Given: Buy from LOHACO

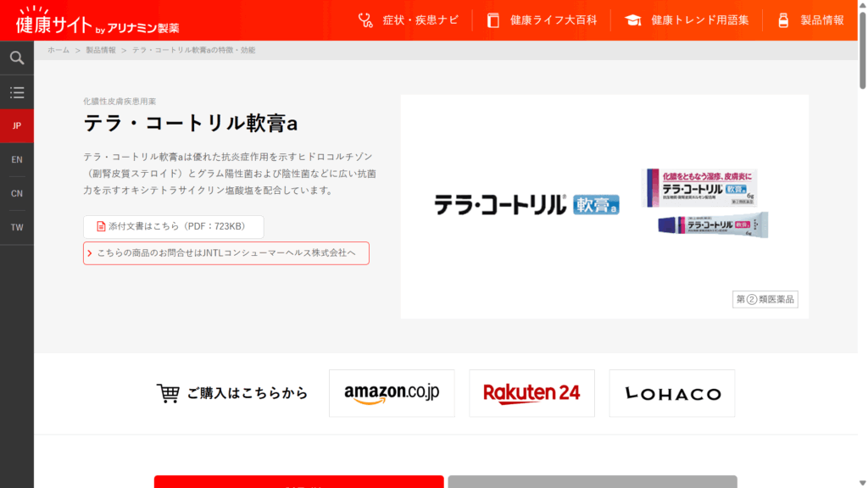Looking at the screenshot, I should tap(672, 393).
